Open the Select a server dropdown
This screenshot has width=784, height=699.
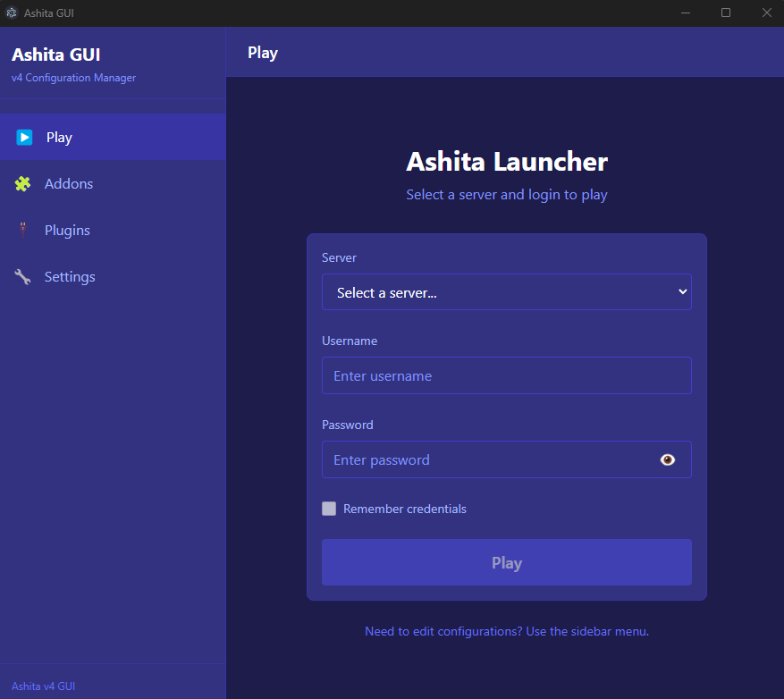pos(506,292)
